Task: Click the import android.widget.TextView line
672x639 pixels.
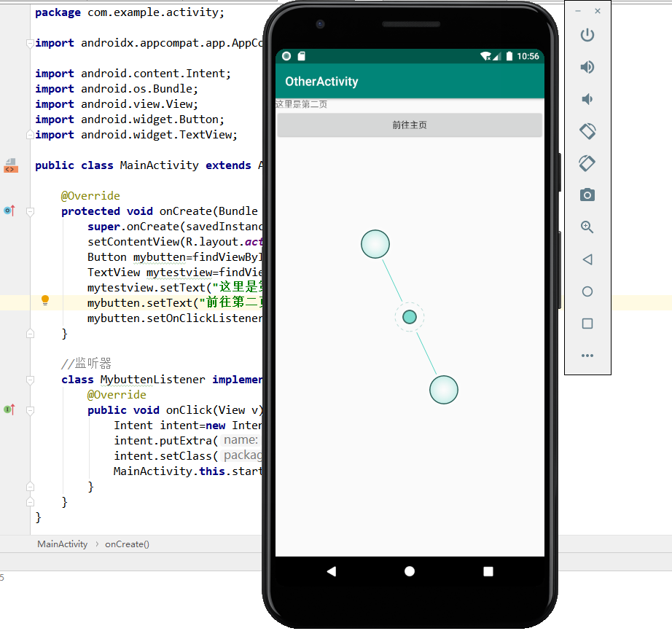Action: 136,135
